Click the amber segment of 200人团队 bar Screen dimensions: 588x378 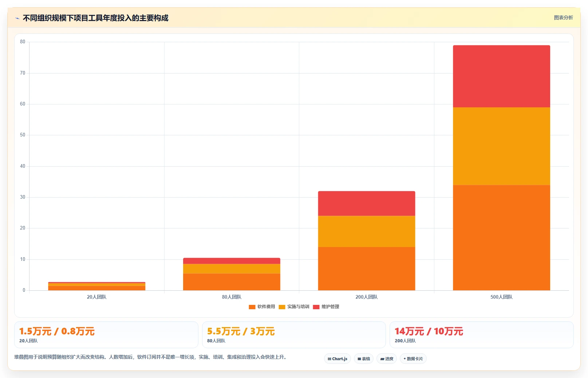click(x=367, y=231)
